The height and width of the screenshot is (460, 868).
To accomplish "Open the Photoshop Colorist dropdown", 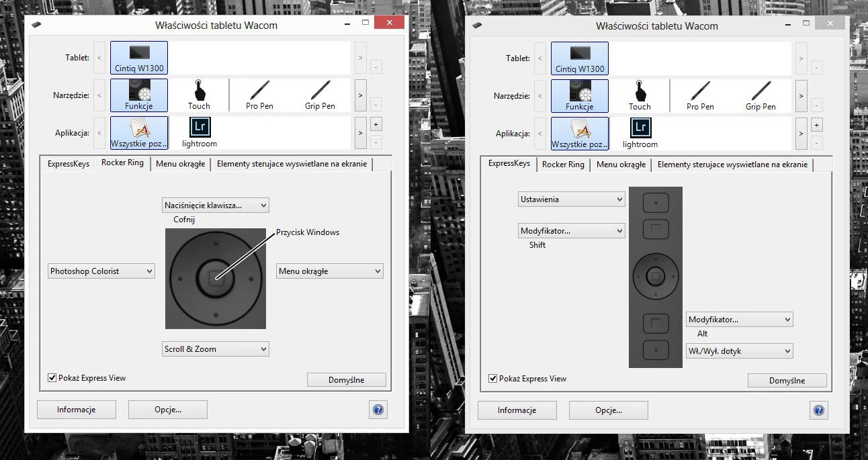I will [101, 271].
